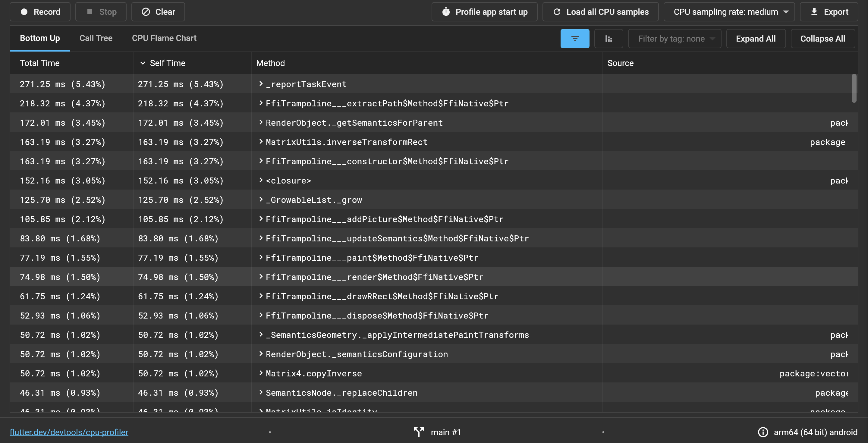
Task: Click Profile app start up
Action: click(x=485, y=12)
